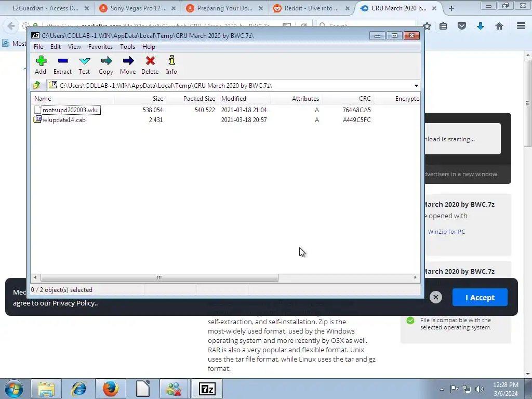Switch to Preparing Your Download tab
Image resolution: width=532 pixels, height=399 pixels.
pyautogui.click(x=224, y=8)
